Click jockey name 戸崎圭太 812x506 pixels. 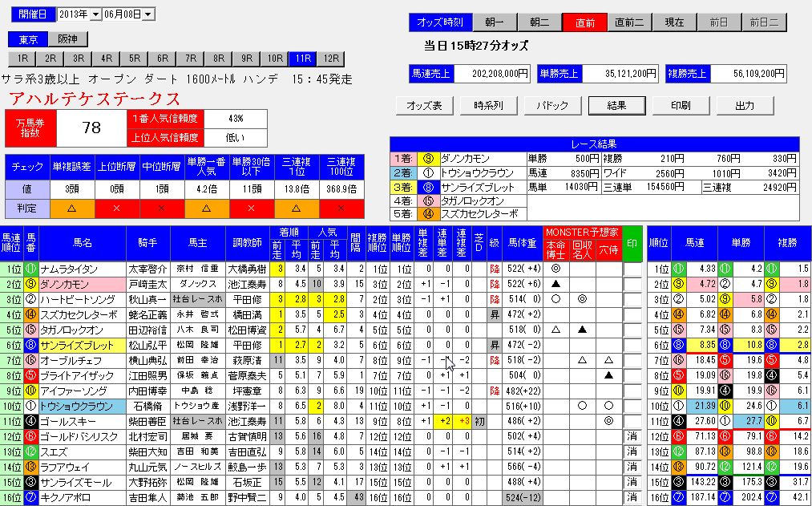[148, 285]
